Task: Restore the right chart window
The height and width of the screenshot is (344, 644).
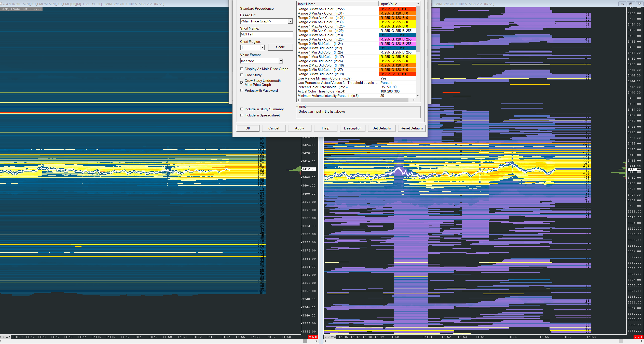Action: (631, 4)
